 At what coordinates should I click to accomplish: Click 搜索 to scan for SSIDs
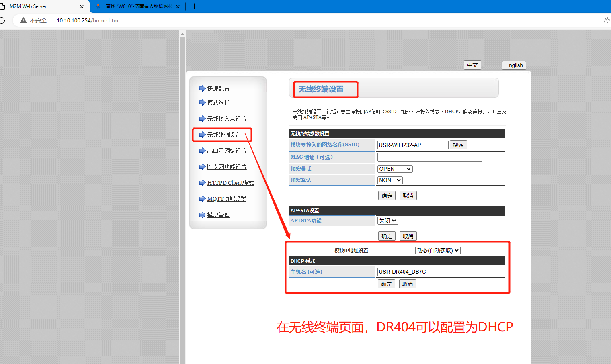point(458,145)
